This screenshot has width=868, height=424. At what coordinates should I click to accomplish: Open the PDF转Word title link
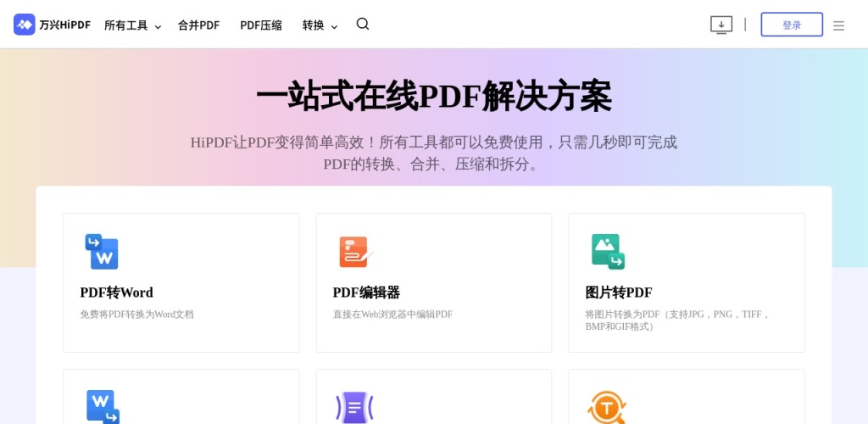pyautogui.click(x=116, y=293)
